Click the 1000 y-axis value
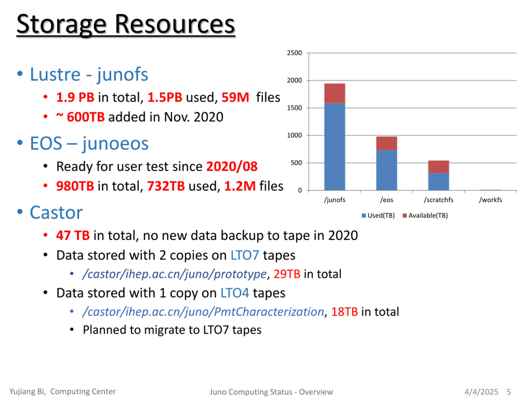This screenshot has height=399, width=532. (294, 135)
